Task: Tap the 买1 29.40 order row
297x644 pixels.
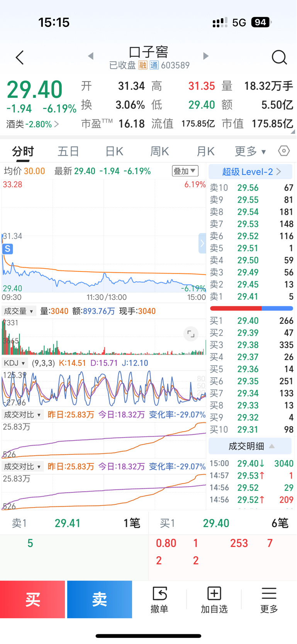Action: pyautogui.click(x=251, y=321)
